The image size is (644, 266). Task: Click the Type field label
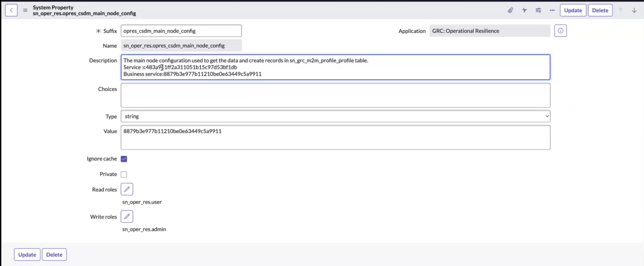point(111,116)
